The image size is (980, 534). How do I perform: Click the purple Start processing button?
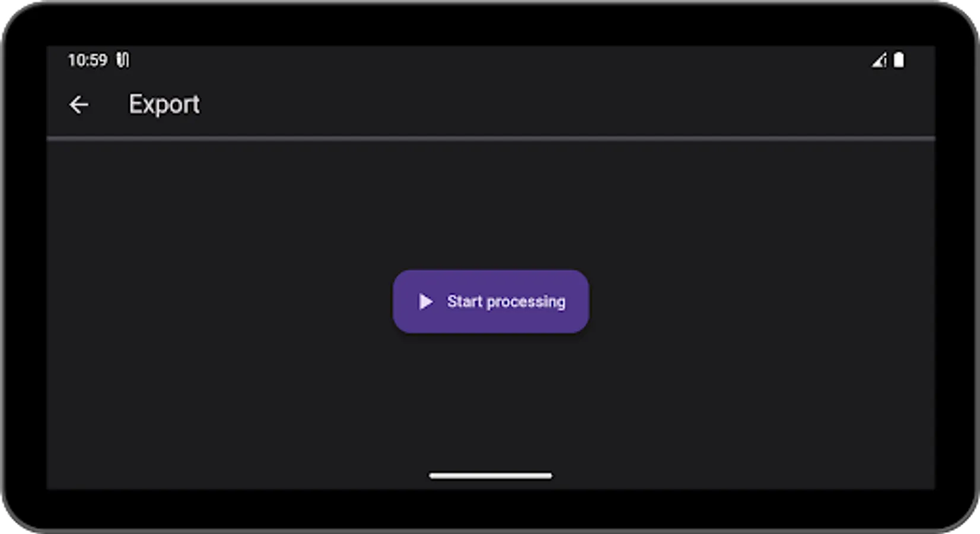(491, 301)
